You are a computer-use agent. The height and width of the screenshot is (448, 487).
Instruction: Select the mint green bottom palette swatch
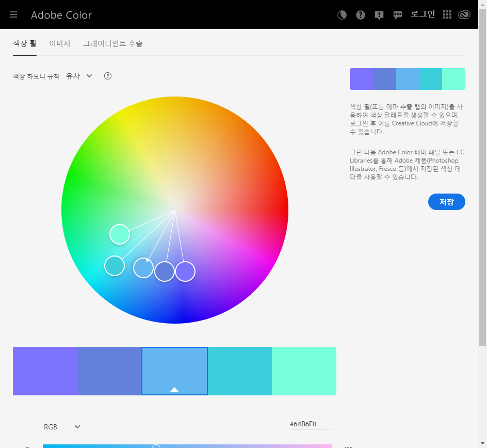pyautogui.click(x=304, y=371)
